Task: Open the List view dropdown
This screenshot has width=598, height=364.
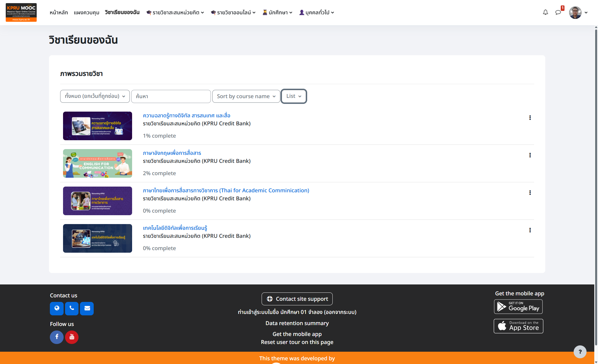Action: point(294,96)
